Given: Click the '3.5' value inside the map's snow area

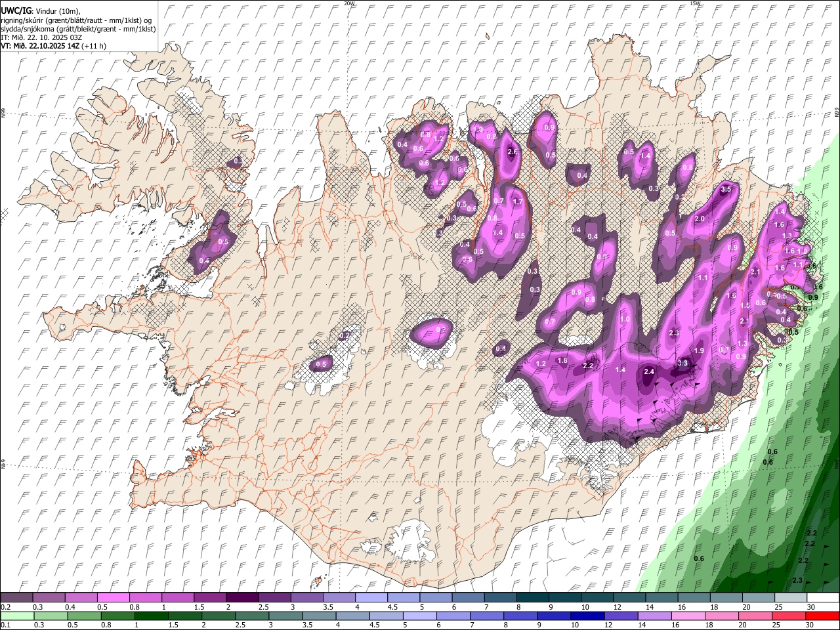Looking at the screenshot, I should [726, 189].
